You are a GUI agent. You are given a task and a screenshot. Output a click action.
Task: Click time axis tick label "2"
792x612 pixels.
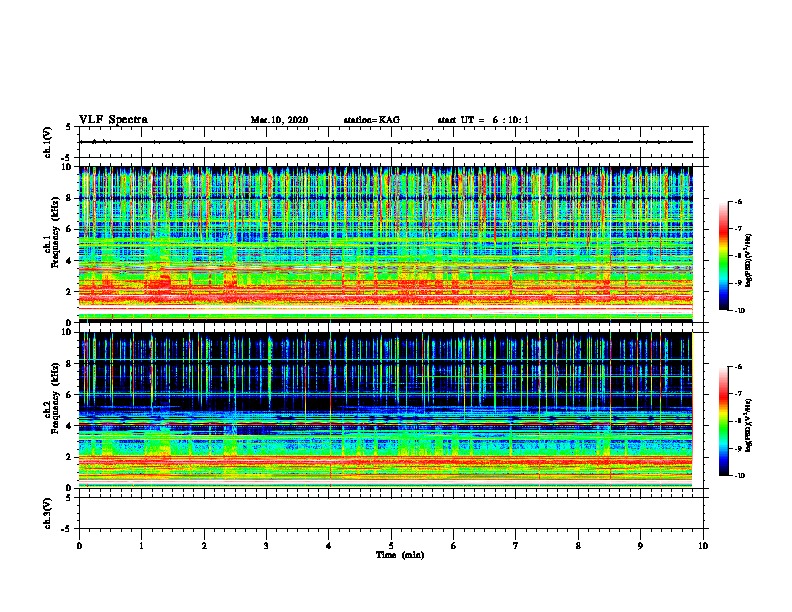tap(204, 546)
